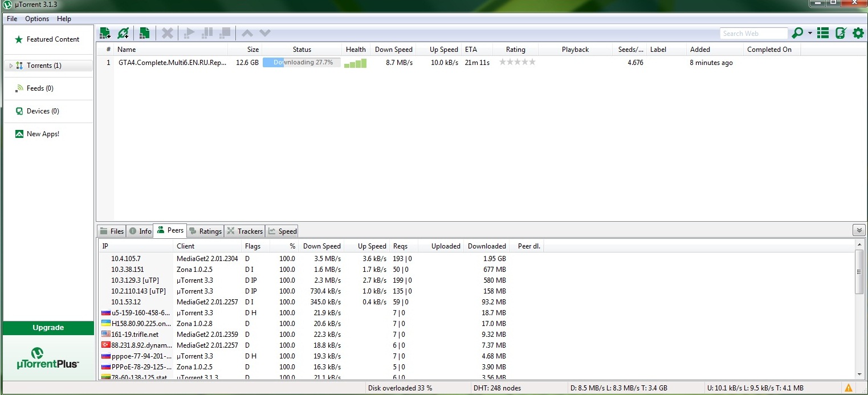Move torrent up the queue
Viewport: 868px width, 395px height.
pos(247,33)
